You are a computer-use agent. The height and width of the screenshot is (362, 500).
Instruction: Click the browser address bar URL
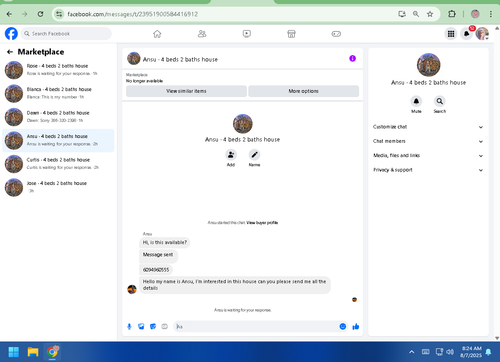click(x=133, y=14)
